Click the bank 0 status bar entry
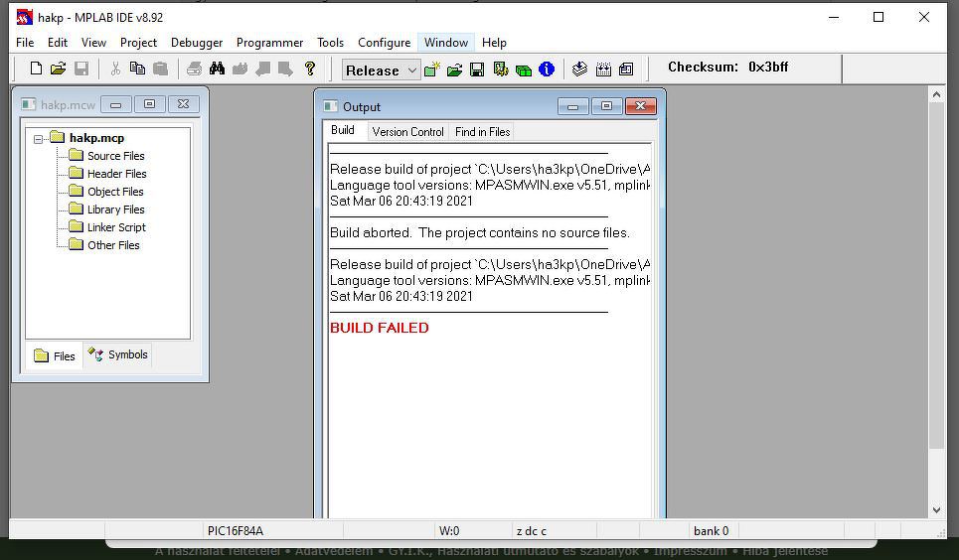The width and height of the screenshot is (959, 560). click(711, 530)
